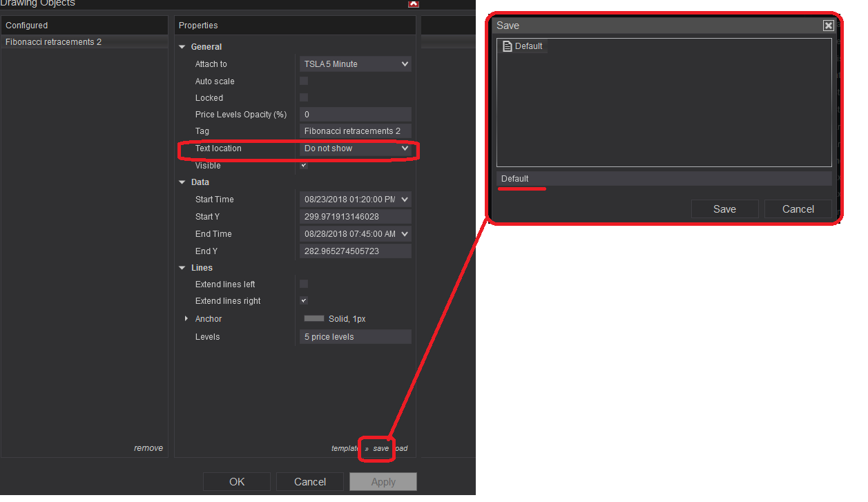Collapse the General section
This screenshot has width=868, height=502.
pos(182,47)
